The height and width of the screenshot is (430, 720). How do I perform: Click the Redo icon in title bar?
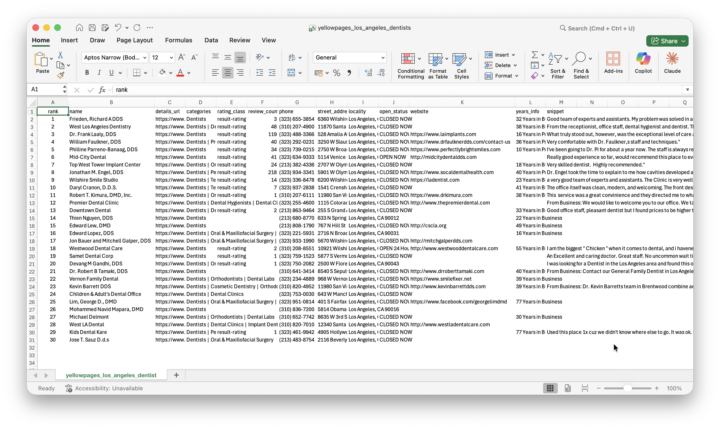137,28
